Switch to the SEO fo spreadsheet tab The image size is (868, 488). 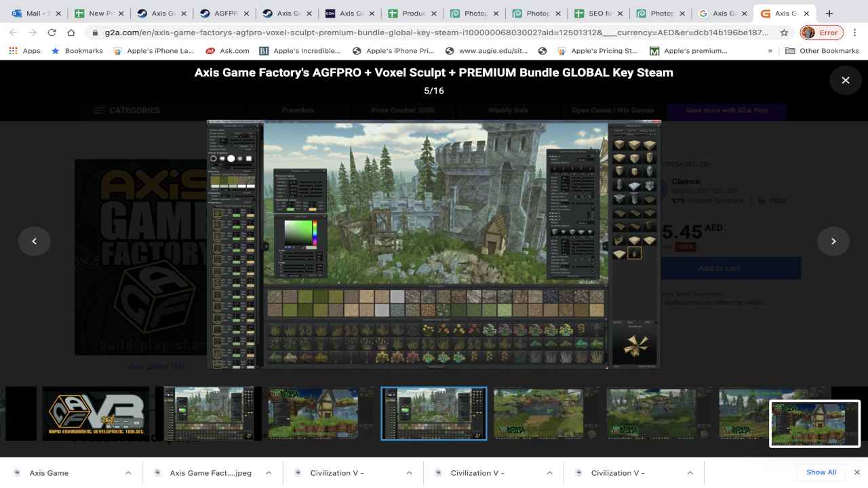599,13
